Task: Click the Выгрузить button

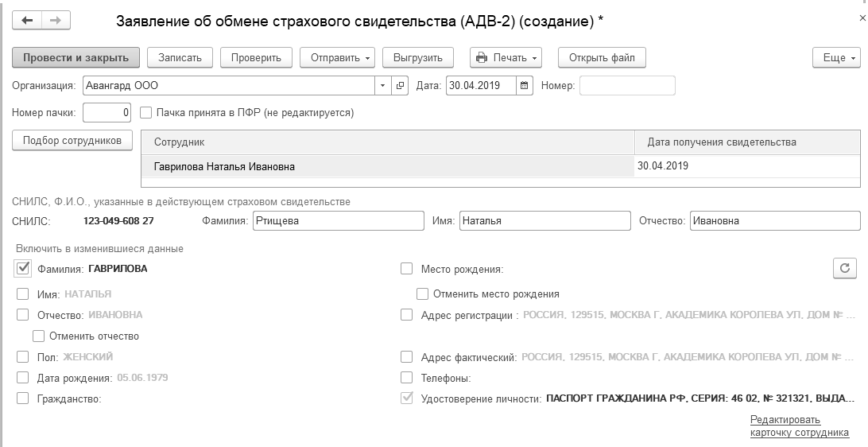Action: tap(417, 58)
